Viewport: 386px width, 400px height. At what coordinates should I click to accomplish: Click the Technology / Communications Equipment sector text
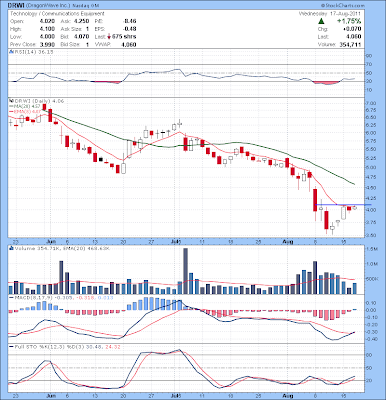click(57, 14)
